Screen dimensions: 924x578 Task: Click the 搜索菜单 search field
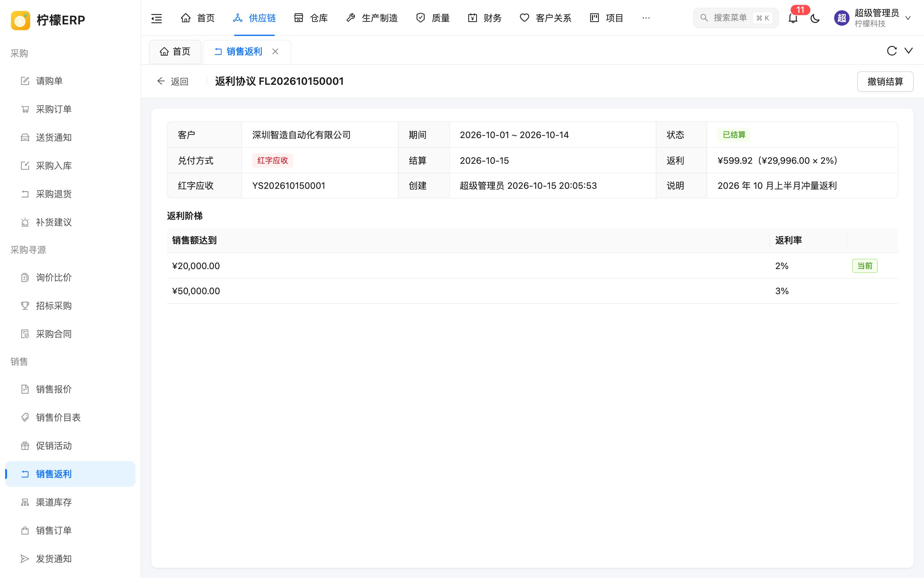point(735,18)
